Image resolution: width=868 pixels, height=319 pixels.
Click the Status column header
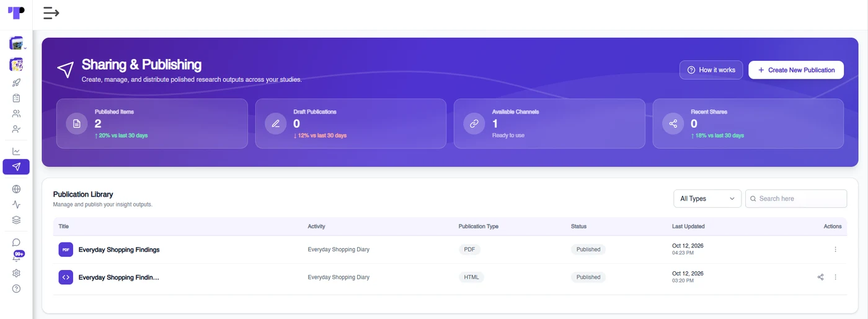(x=578, y=227)
